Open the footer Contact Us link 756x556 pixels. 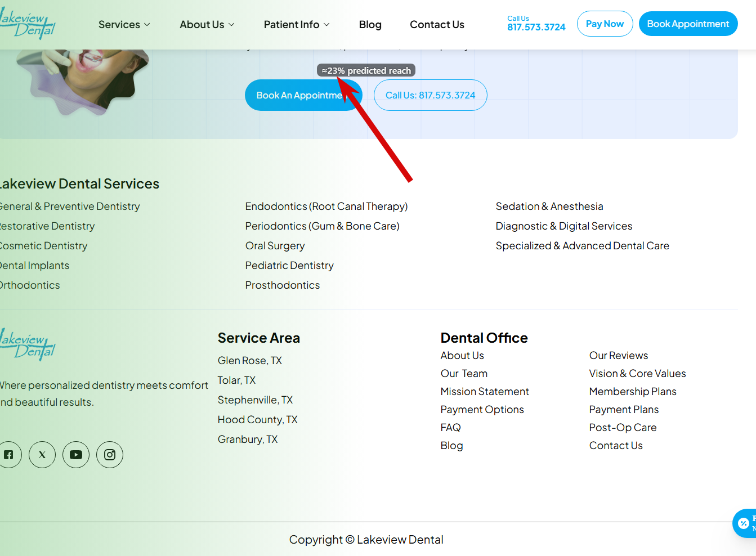pyautogui.click(x=616, y=446)
